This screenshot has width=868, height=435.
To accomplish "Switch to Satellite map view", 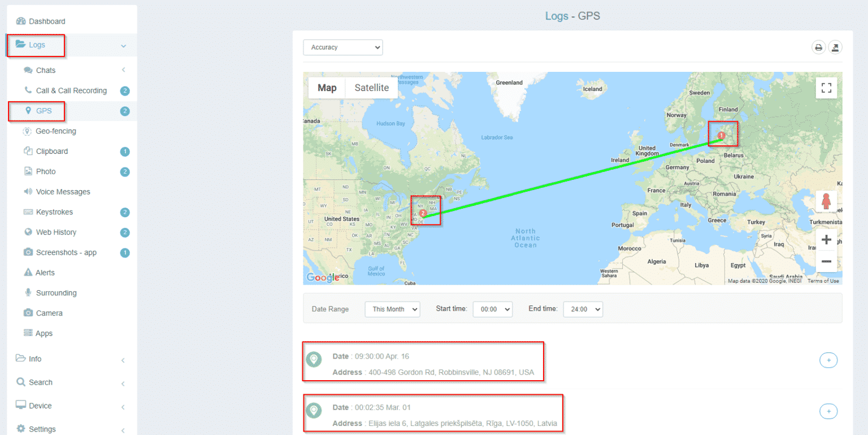I will 371,88.
